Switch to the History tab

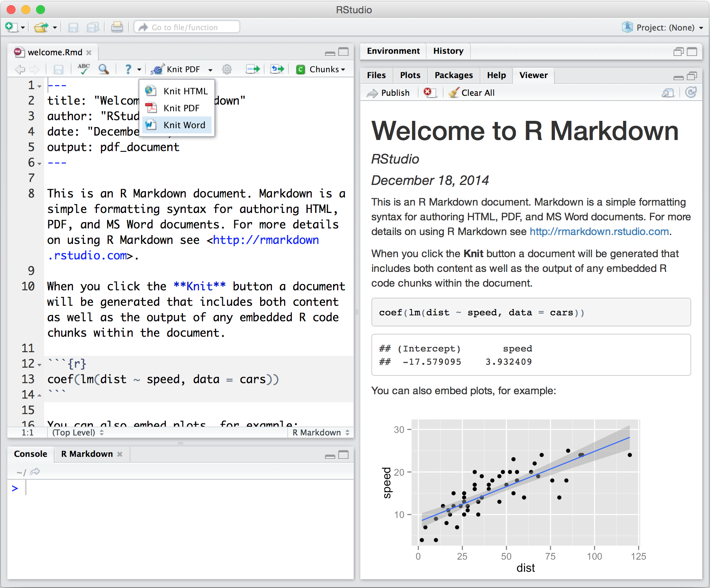point(448,51)
